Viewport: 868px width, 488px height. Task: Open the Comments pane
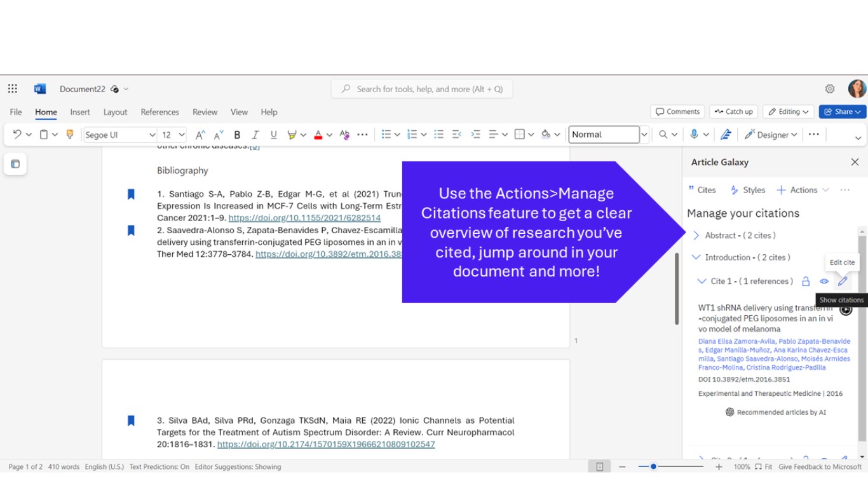(x=677, y=112)
